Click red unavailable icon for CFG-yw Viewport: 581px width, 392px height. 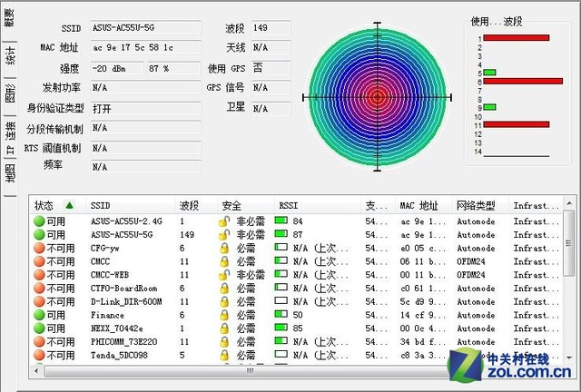[x=39, y=249]
